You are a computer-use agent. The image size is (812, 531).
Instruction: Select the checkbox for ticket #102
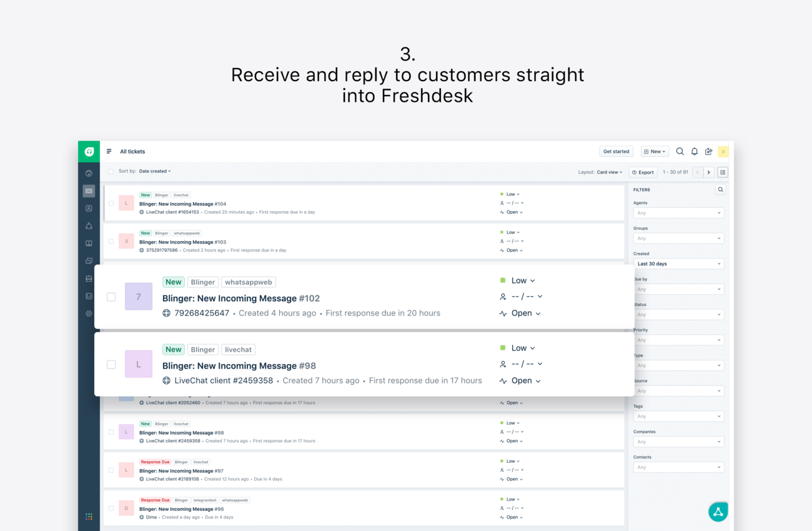[111, 297]
